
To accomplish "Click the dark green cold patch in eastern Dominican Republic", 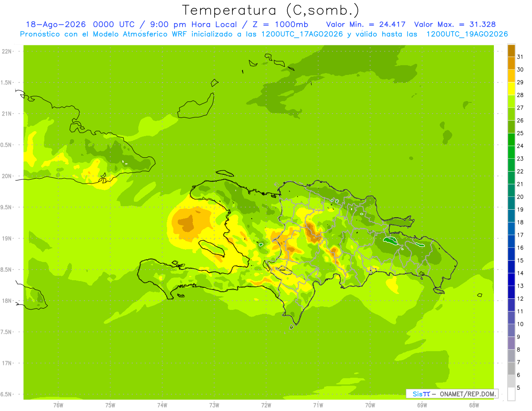I will [391, 241].
